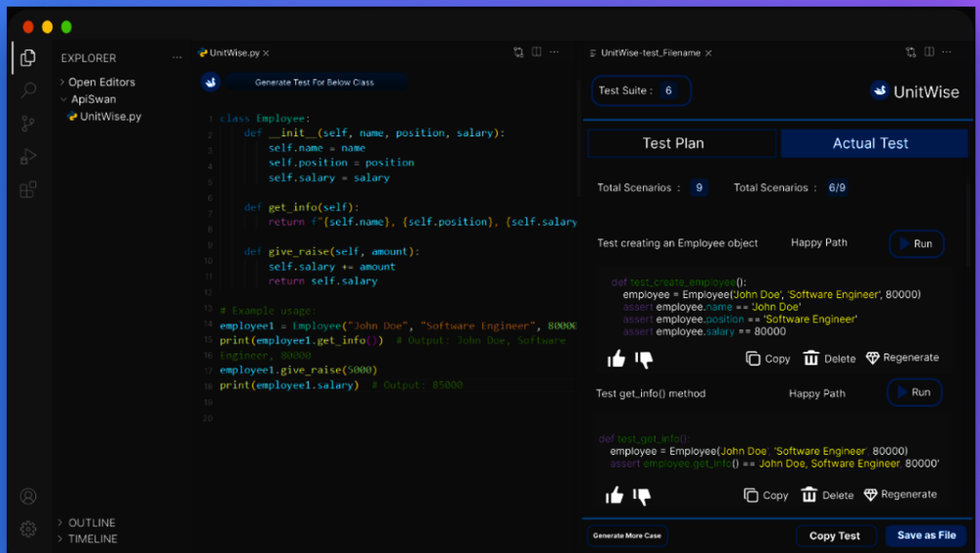The width and height of the screenshot is (980, 553).
Task: Click the UnitWise brand name text
Action: [x=926, y=92]
